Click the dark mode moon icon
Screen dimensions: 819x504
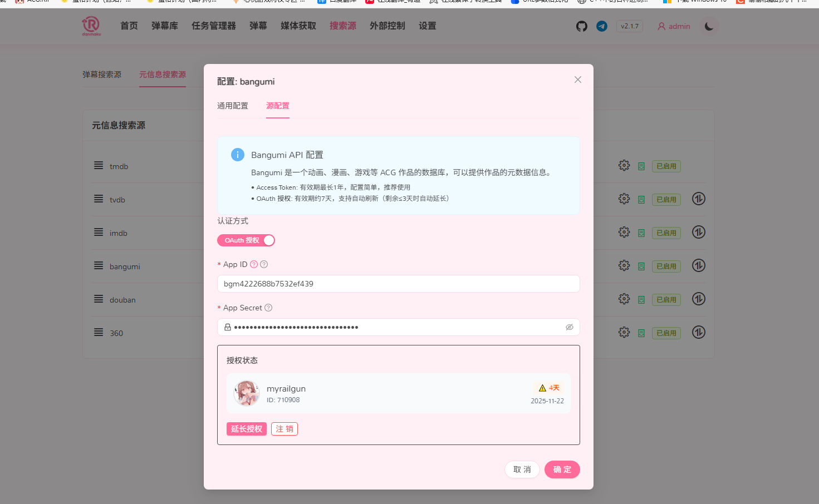708,26
